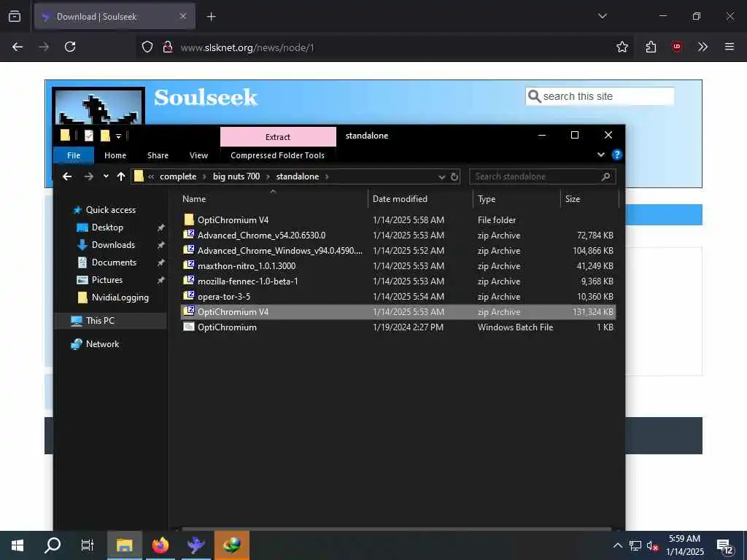Open Firefox from the taskbar
Screen dimensions: 747x560
pos(160,545)
